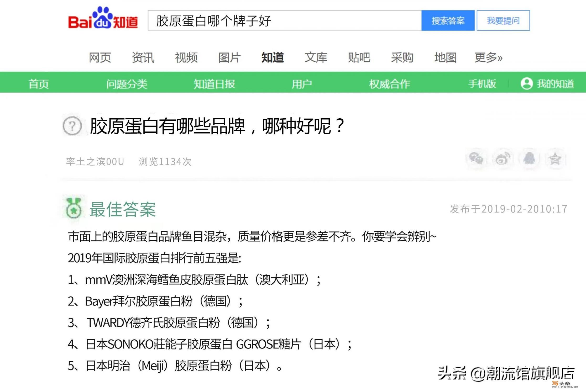Image resolution: width=586 pixels, height=392 pixels.
Task: Click the publish date 发布于2019-02-2010:17
Action: pyautogui.click(x=509, y=209)
